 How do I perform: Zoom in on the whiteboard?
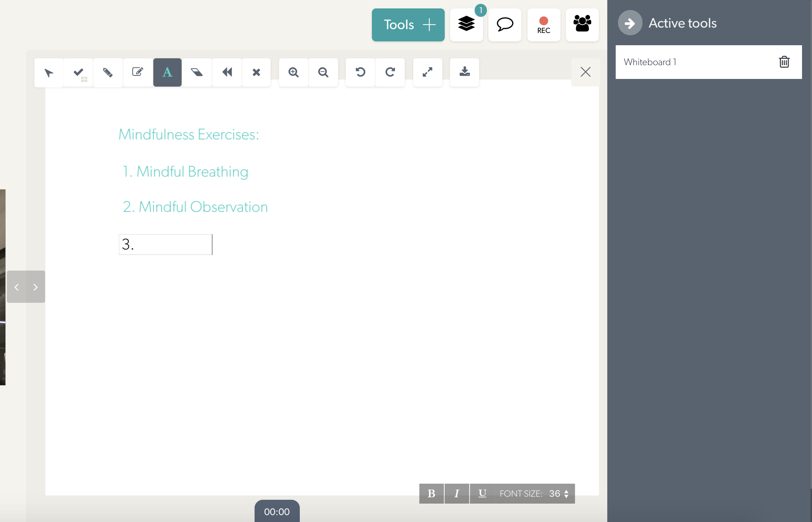coord(294,72)
